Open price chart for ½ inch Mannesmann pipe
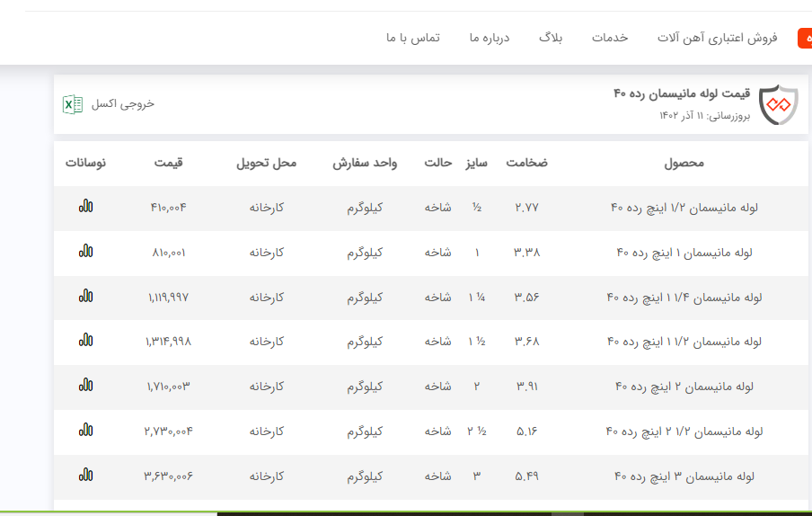The width and height of the screenshot is (812, 516). [x=85, y=206]
